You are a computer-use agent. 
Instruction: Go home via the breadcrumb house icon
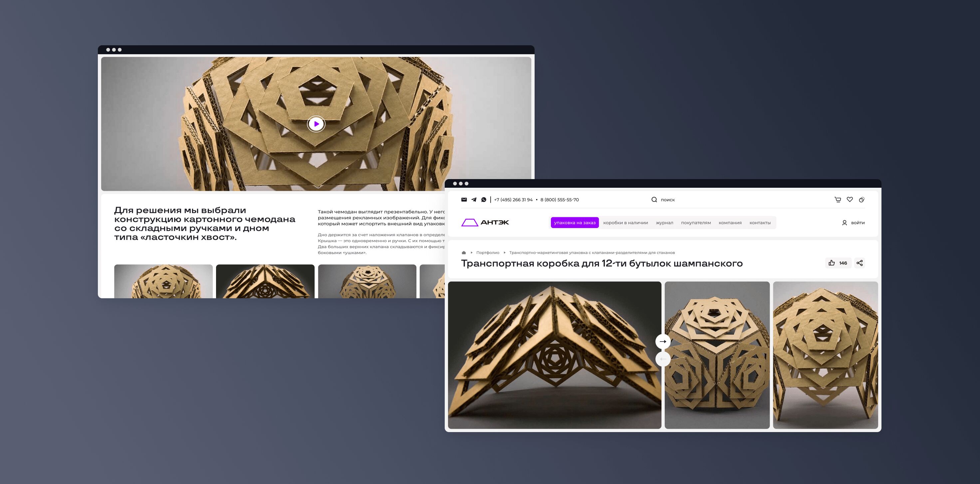(x=464, y=253)
